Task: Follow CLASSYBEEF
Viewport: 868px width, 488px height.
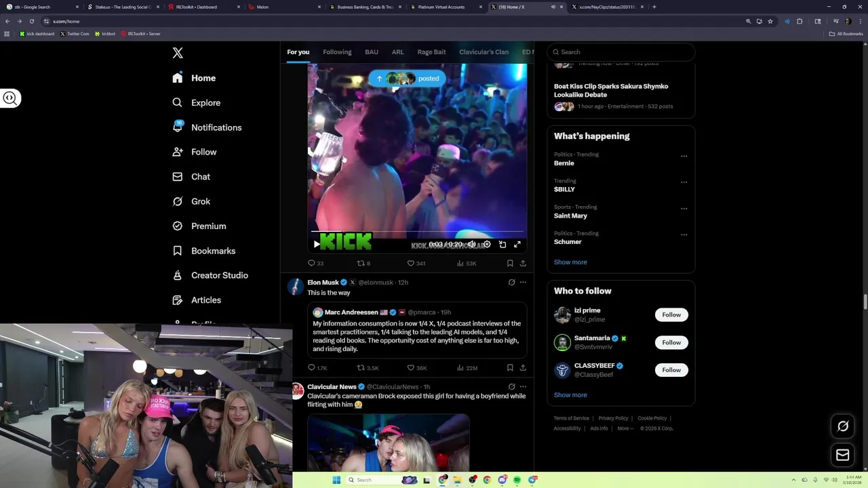Action: coord(671,370)
